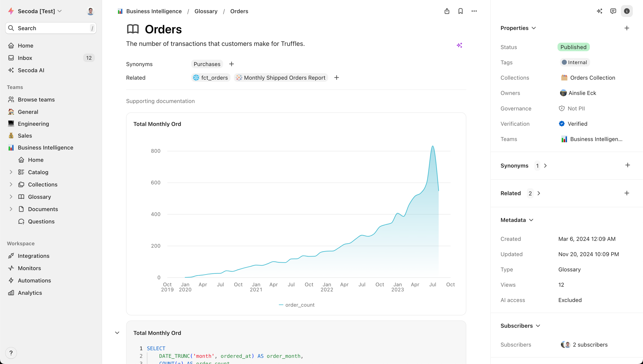This screenshot has width=643, height=364.
Task: Toggle the info panel icon
Action: click(627, 11)
